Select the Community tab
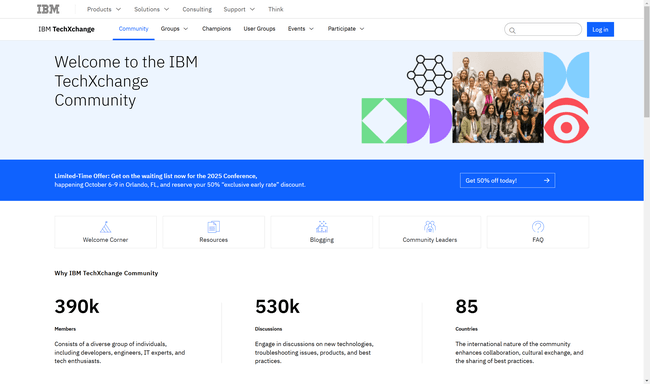Image resolution: width=650 pixels, height=384 pixels. coord(133,29)
